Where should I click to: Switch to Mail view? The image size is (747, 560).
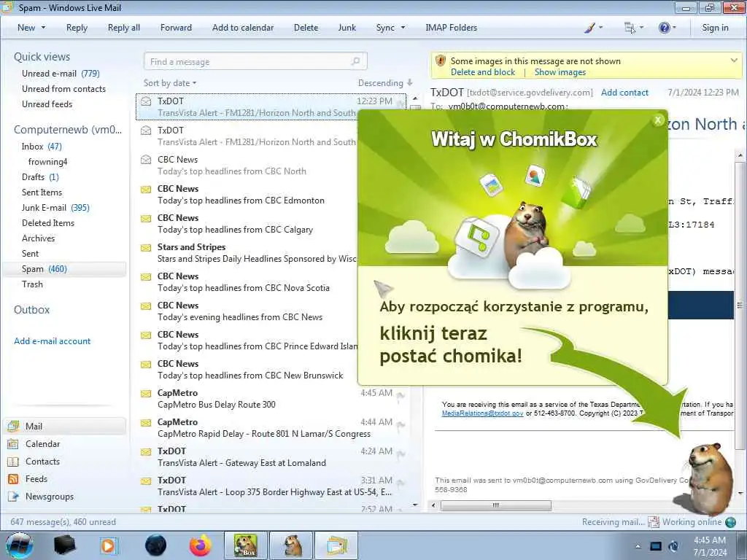pyautogui.click(x=65, y=426)
